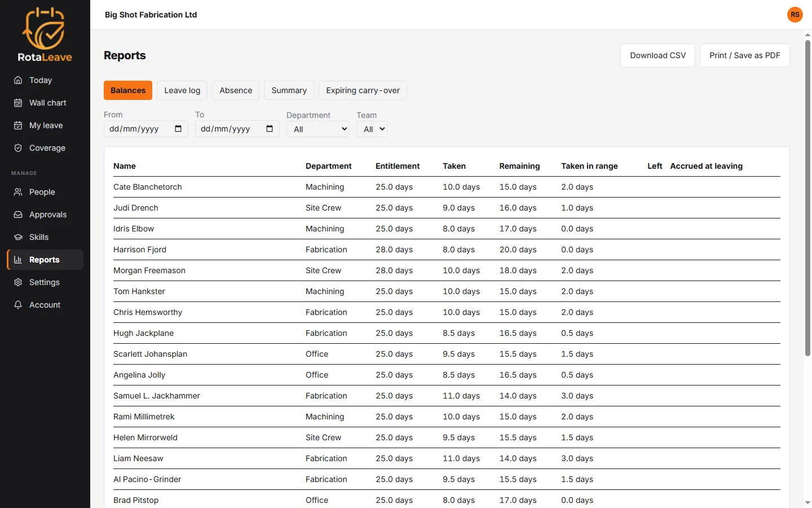Image resolution: width=812 pixels, height=508 pixels.
Task: Click Samuel L. Jackhammer's name
Action: pos(157,396)
